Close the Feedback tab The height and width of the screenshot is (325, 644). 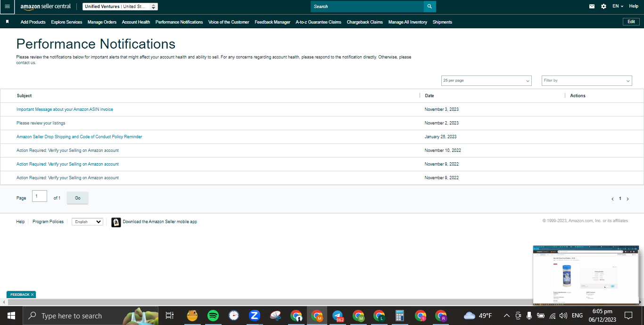pyautogui.click(x=33, y=295)
